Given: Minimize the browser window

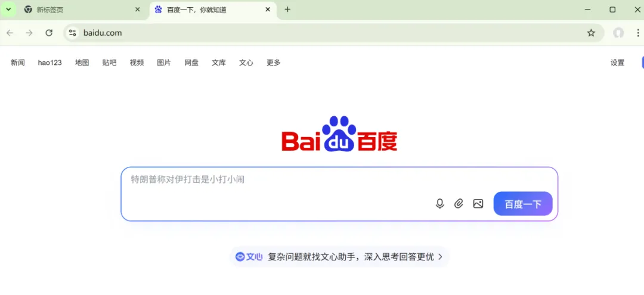Looking at the screenshot, I should point(588,10).
